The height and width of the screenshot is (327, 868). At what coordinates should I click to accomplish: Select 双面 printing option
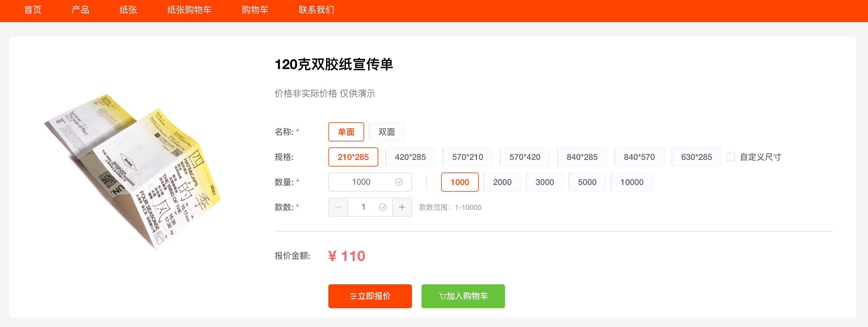tap(386, 132)
